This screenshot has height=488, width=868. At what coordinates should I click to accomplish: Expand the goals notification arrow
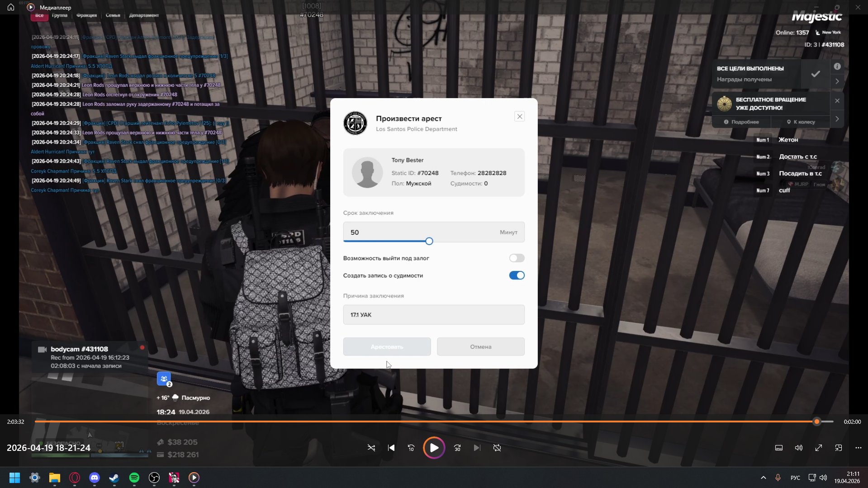pyautogui.click(x=837, y=81)
